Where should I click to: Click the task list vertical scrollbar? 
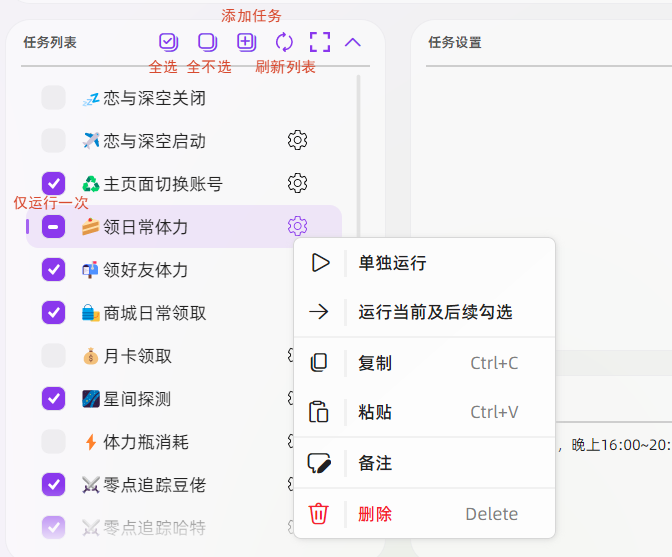tap(358, 156)
